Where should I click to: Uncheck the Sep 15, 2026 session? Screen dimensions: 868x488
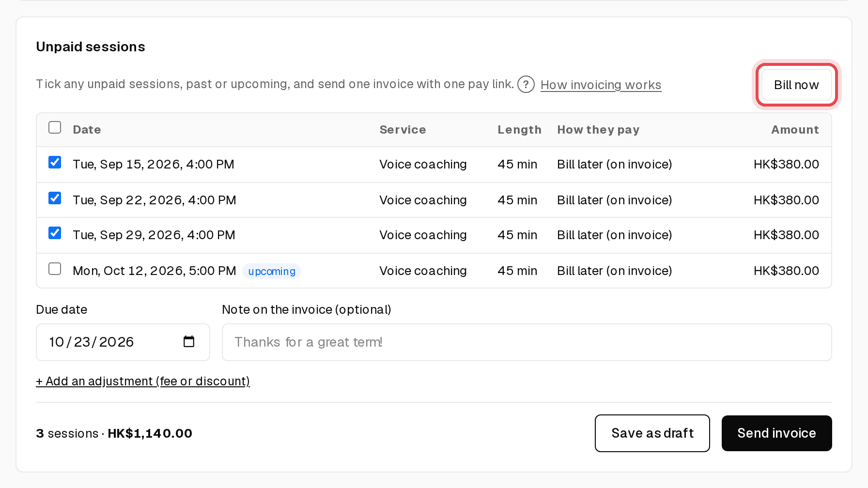[x=55, y=162]
